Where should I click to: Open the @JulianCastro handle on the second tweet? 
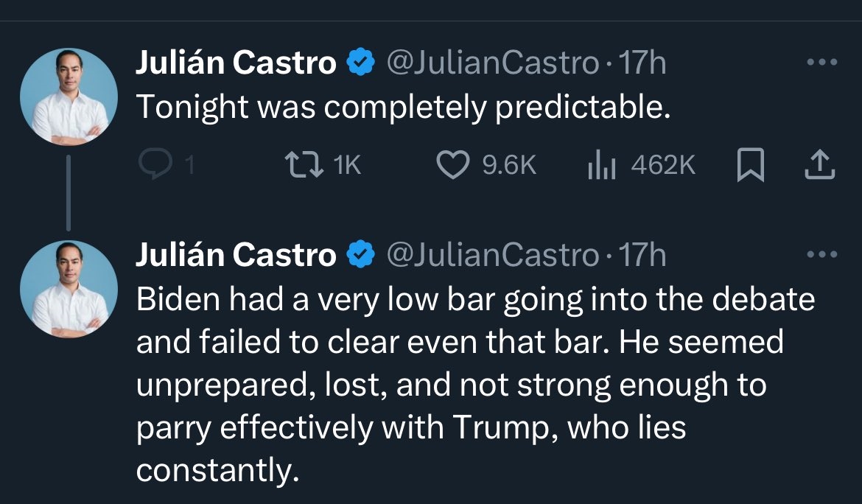coord(492,256)
